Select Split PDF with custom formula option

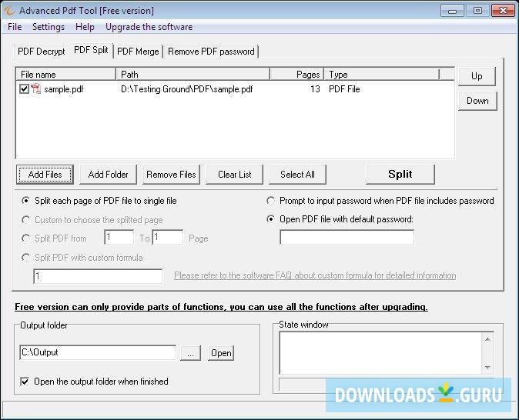[x=25, y=257]
